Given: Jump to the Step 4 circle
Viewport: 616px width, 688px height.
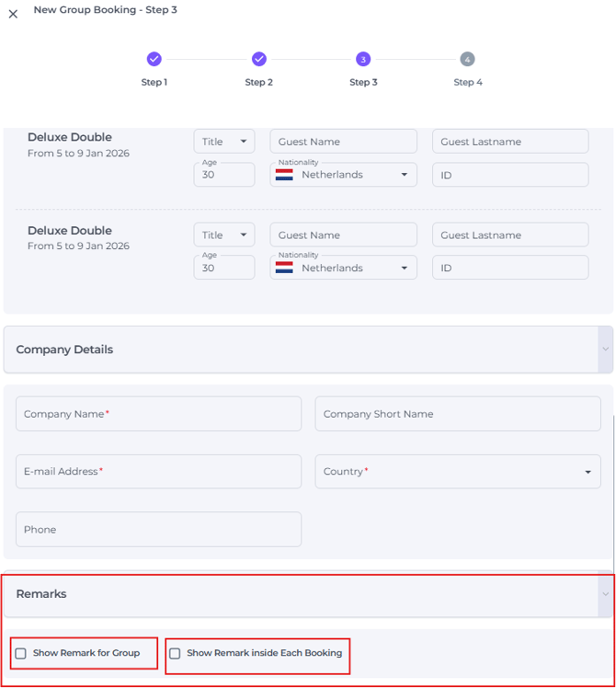Looking at the screenshot, I should coord(467,59).
